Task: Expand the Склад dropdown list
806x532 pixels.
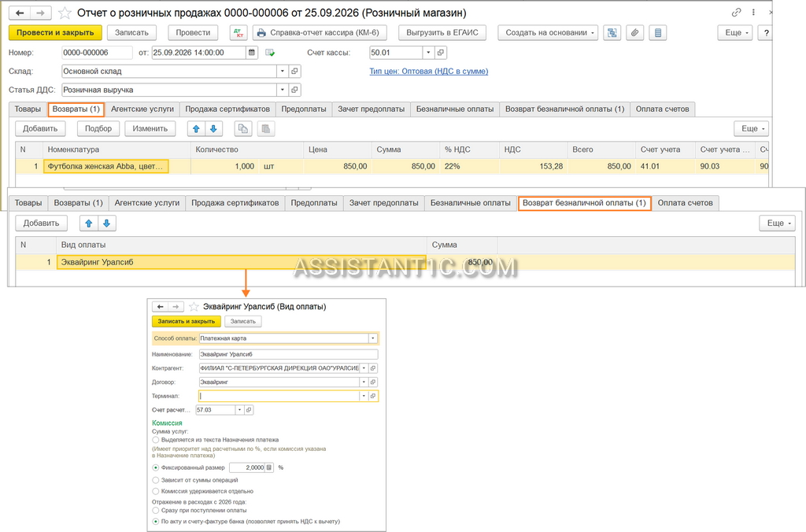Action: coord(283,72)
